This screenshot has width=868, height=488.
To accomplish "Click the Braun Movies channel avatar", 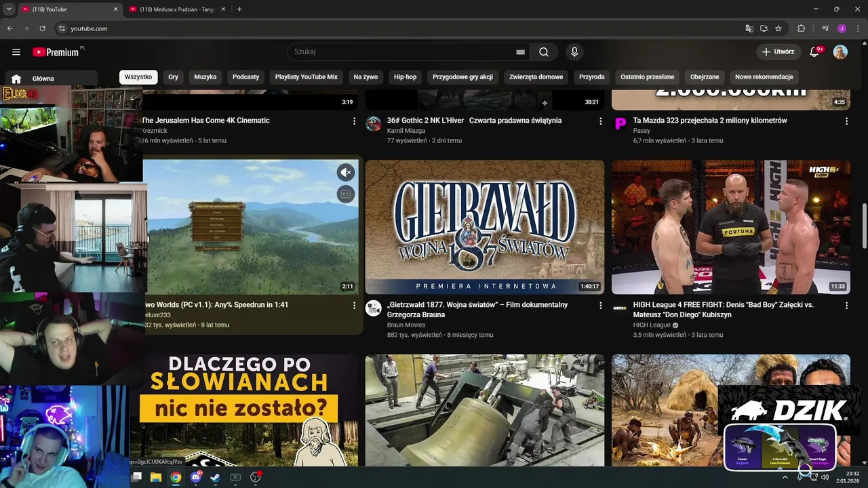I will (373, 308).
